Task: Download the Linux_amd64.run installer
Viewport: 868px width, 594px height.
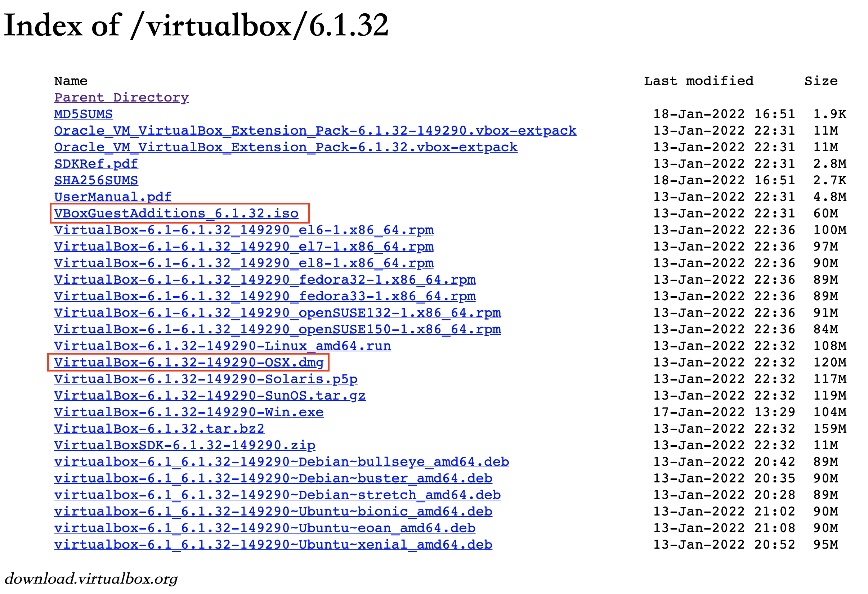Action: pos(222,346)
